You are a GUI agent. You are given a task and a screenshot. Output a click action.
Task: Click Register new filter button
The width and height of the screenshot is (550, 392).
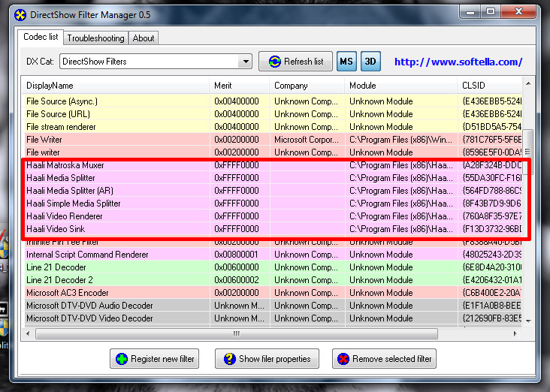tap(154, 359)
